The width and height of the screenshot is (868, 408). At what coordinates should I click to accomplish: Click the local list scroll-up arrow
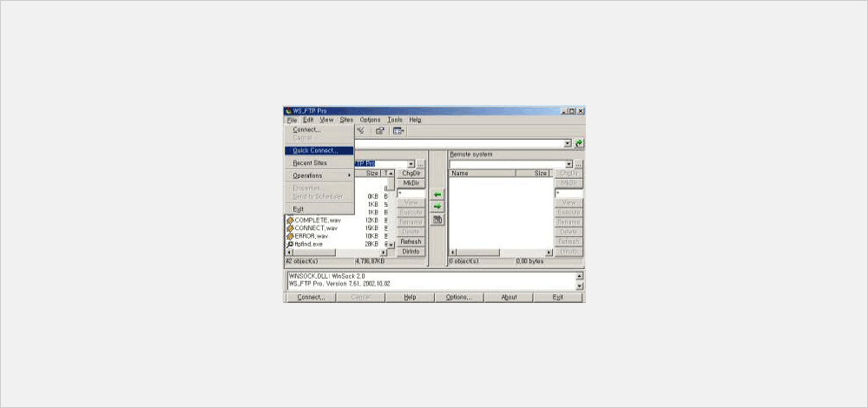(391, 174)
